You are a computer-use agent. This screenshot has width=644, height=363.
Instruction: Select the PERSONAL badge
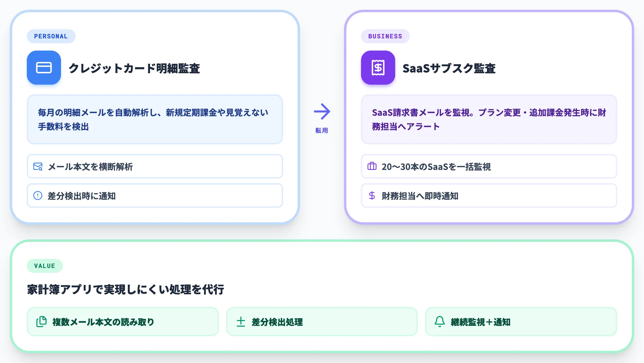[x=51, y=36]
